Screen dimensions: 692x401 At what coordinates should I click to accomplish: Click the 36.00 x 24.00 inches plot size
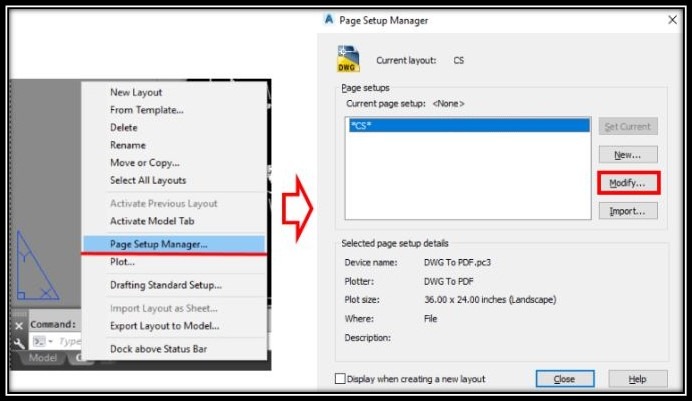coord(490,300)
